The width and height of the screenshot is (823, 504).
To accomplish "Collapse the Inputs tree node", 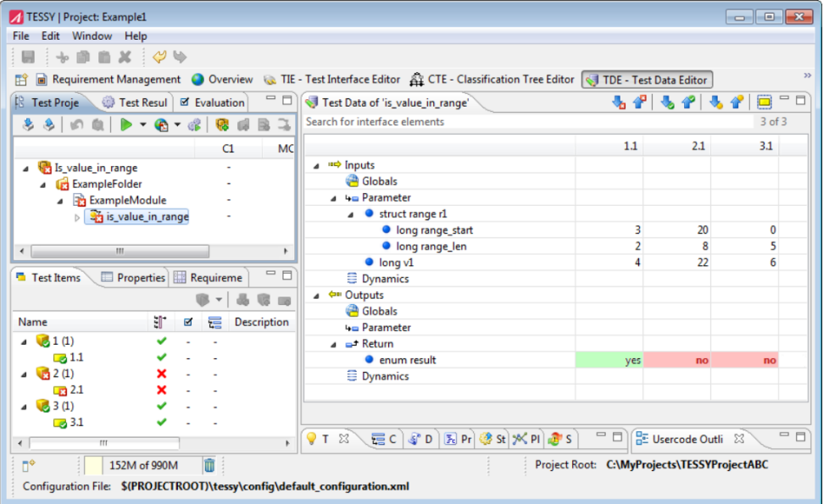I will pyautogui.click(x=317, y=165).
